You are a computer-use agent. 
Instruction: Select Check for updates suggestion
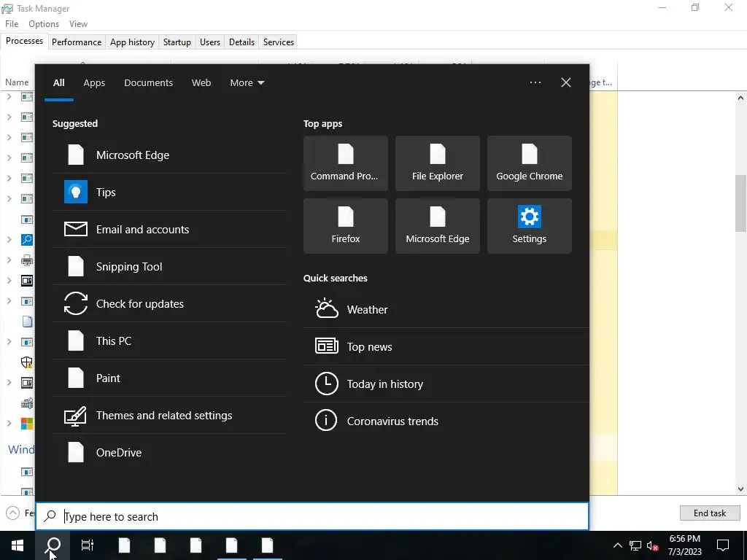(169, 304)
